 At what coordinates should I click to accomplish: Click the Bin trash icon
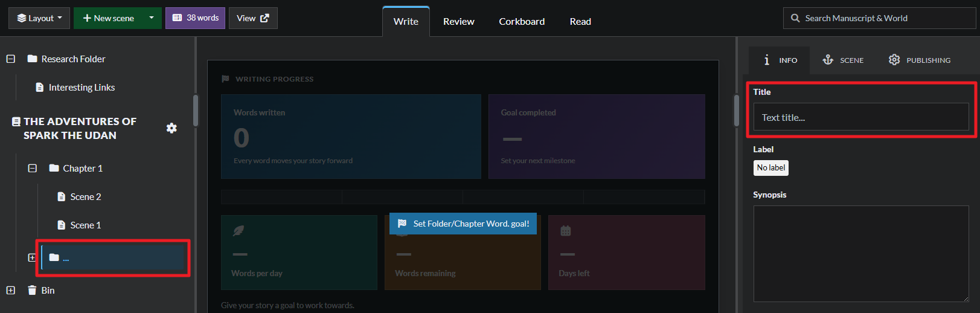(x=32, y=290)
